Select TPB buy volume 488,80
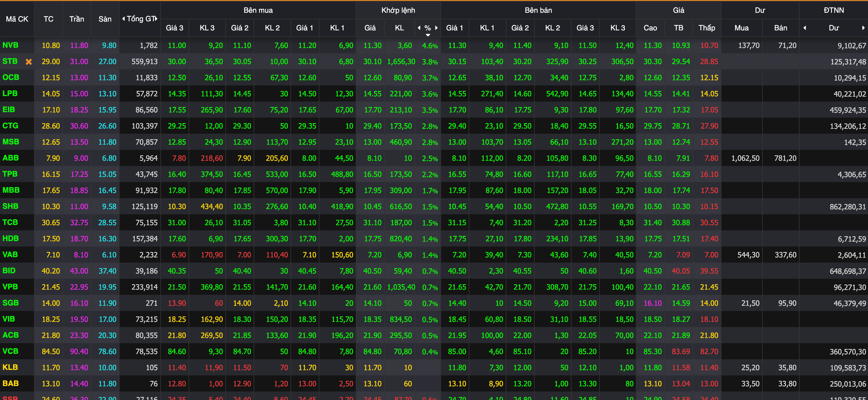This screenshot has height=400, width=868. coord(342,174)
